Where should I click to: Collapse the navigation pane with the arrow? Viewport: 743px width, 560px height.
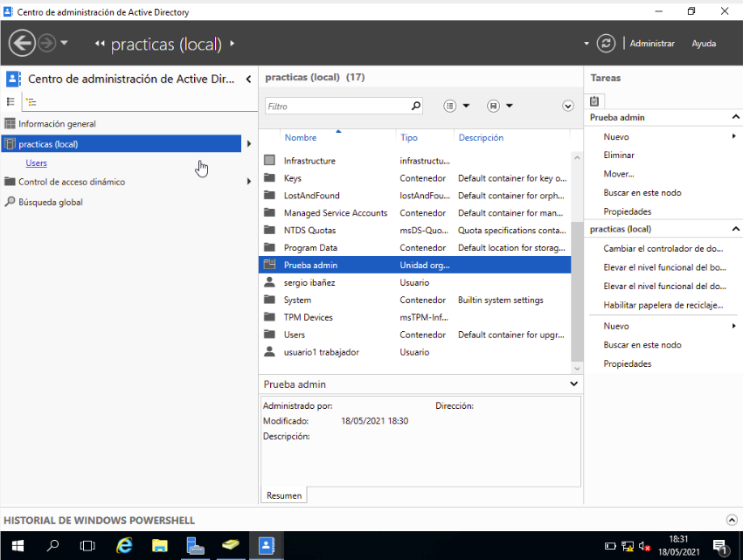tap(248, 79)
